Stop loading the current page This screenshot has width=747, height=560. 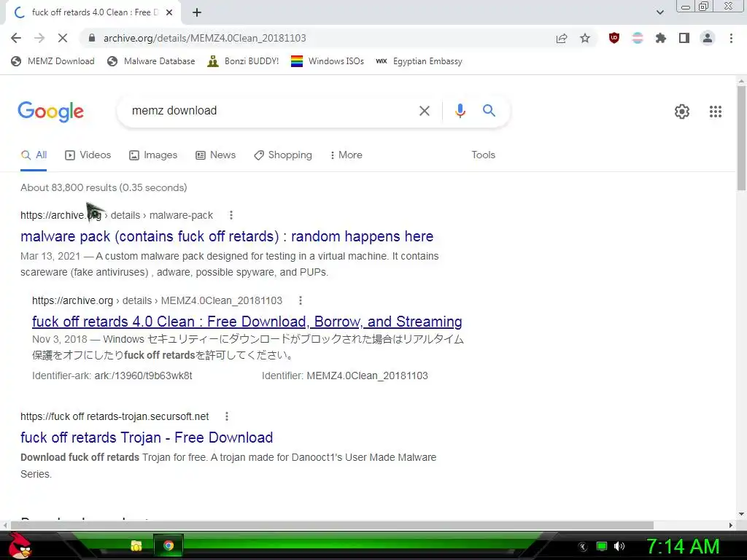coord(63,38)
